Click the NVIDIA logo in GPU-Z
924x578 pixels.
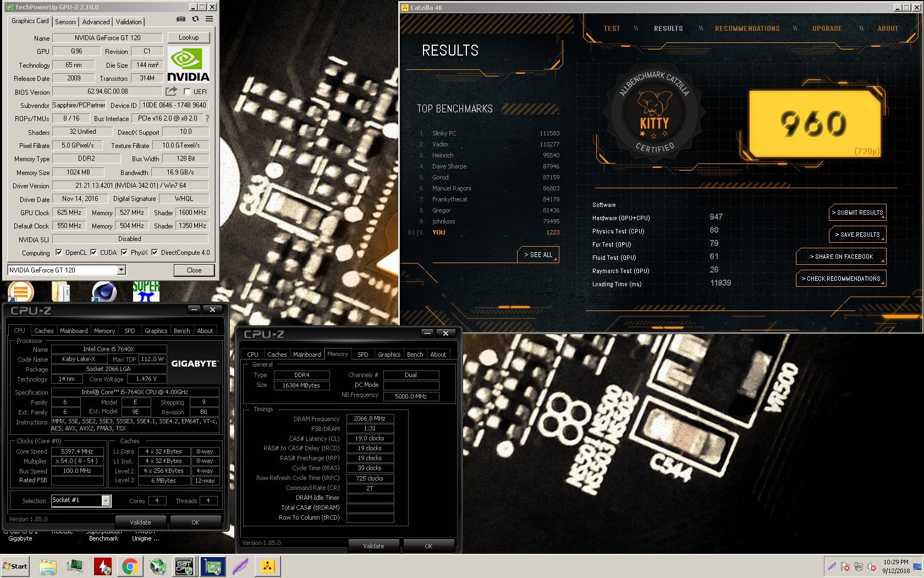click(x=188, y=65)
